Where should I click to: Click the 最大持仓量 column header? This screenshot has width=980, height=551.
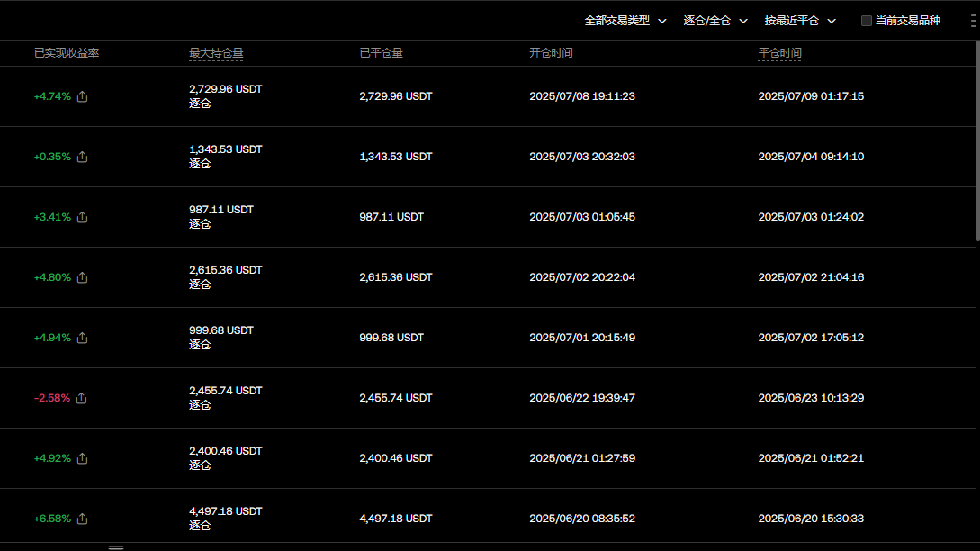coord(216,53)
